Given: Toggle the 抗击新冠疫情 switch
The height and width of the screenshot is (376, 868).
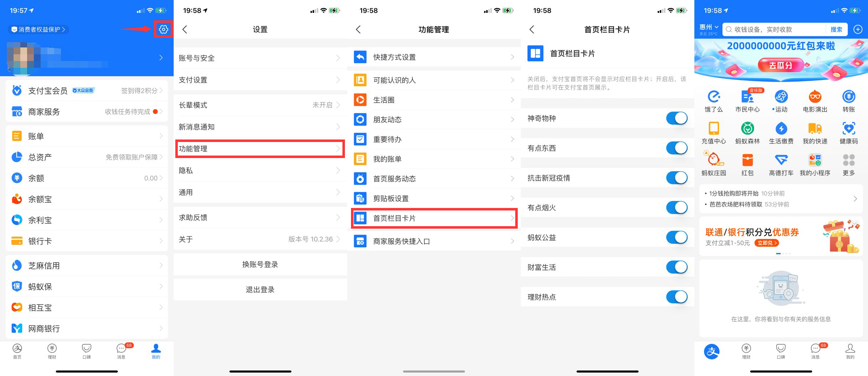Looking at the screenshot, I should [677, 178].
